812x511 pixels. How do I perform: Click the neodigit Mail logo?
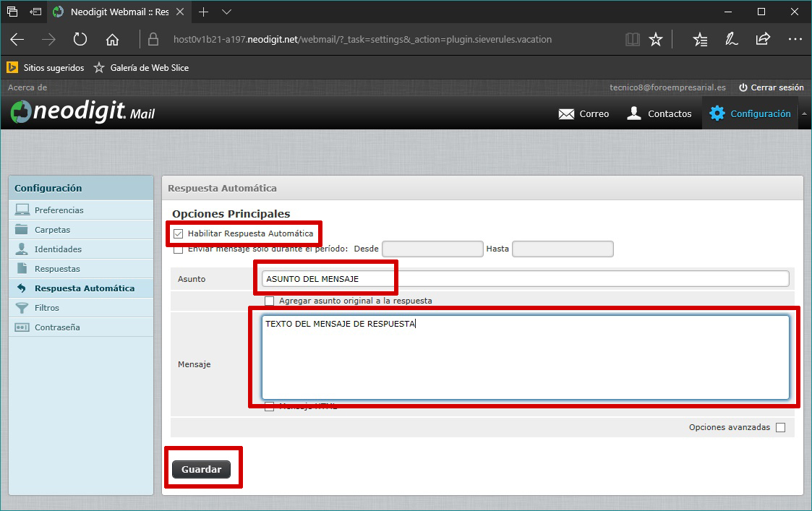pos(82,111)
